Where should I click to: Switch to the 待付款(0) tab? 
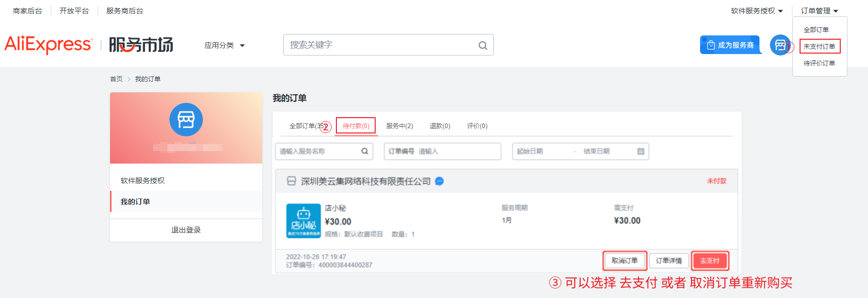[x=356, y=126]
